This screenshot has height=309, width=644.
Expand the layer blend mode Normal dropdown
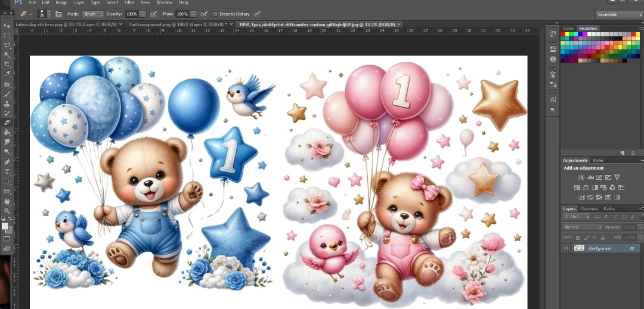click(583, 227)
